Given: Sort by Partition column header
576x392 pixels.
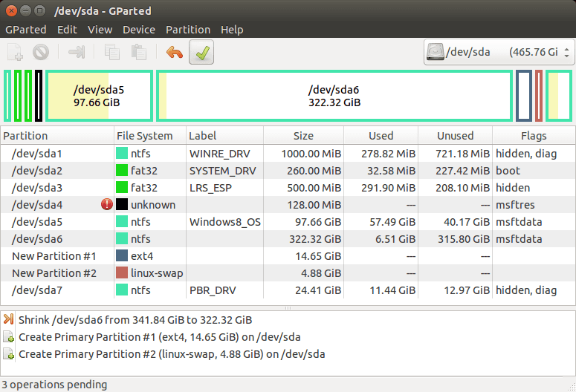Looking at the screenshot, I should [x=57, y=135].
